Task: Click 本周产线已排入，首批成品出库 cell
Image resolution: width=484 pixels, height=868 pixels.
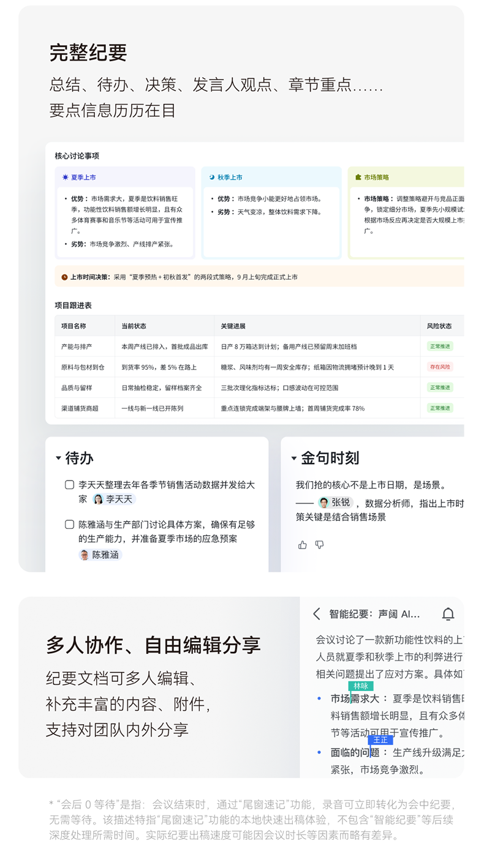Action: (x=164, y=346)
